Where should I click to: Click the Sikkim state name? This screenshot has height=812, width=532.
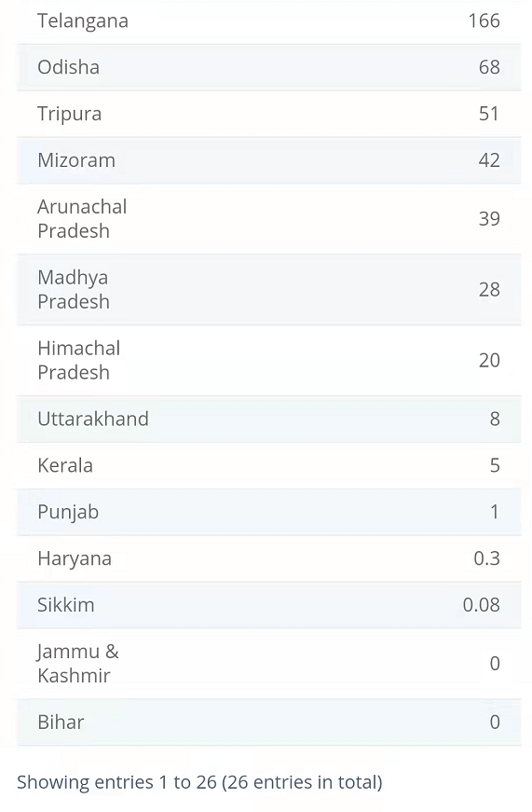click(66, 605)
